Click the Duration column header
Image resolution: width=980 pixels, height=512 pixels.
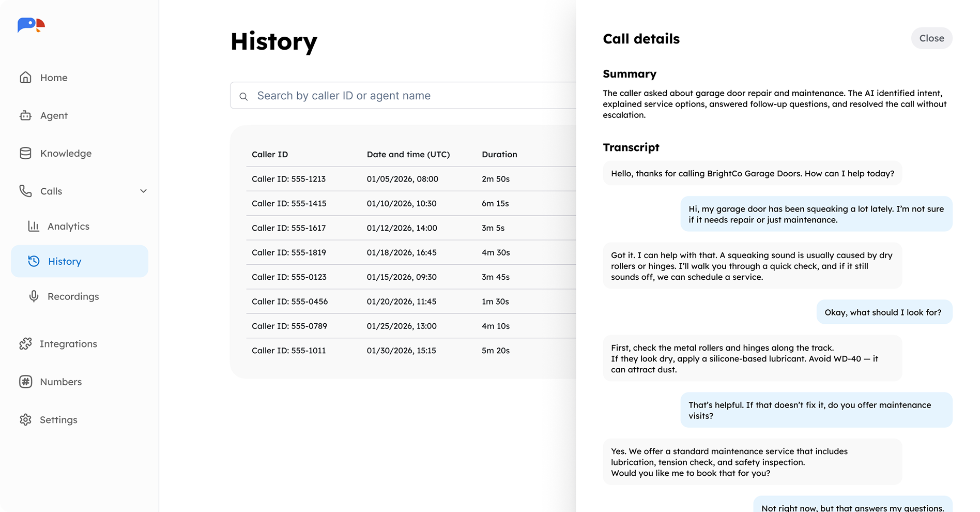499,154
